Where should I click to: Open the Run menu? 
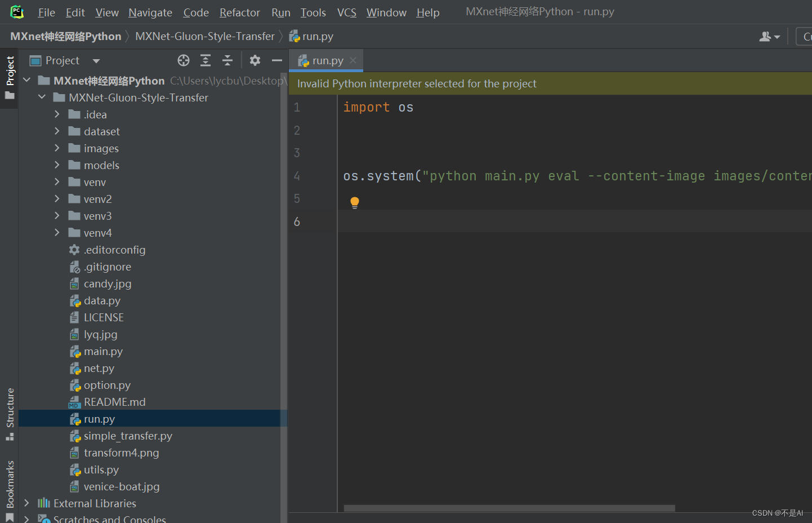tap(281, 12)
